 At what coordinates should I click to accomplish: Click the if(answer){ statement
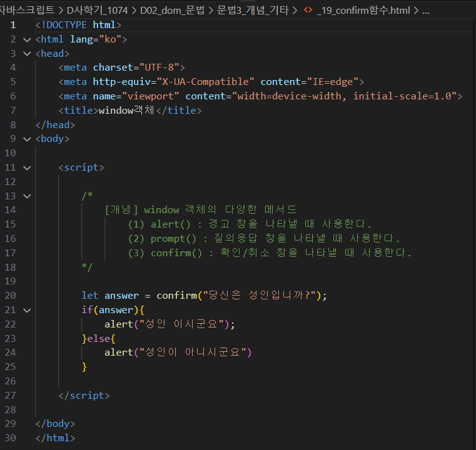tap(113, 310)
